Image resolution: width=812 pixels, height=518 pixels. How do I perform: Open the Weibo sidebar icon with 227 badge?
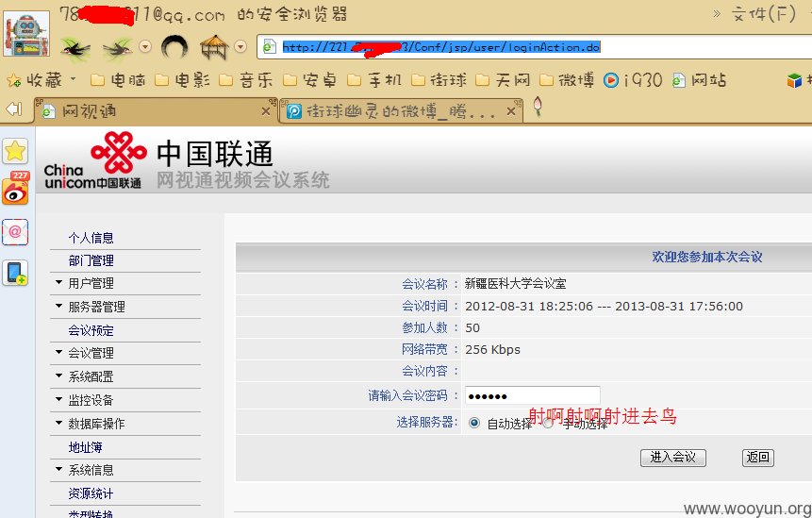point(15,189)
